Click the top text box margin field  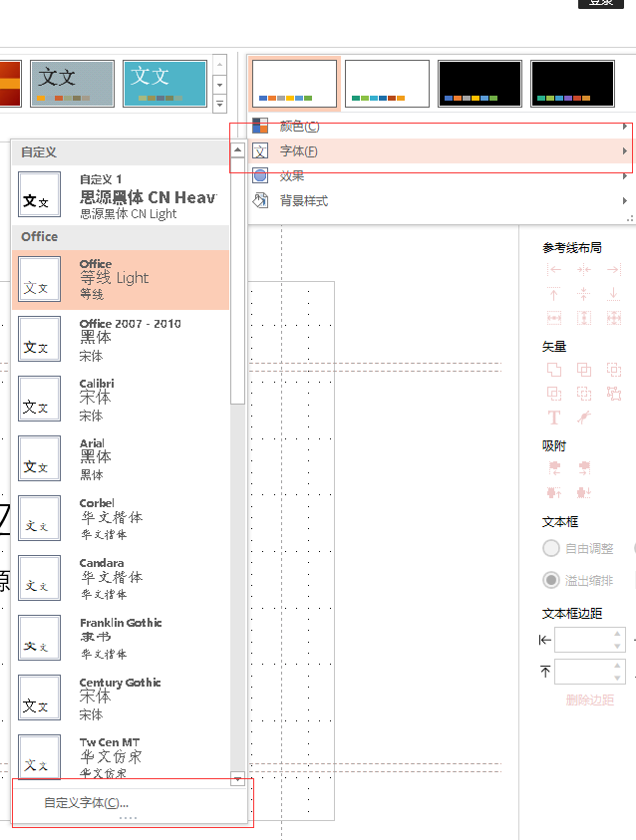[x=590, y=672]
